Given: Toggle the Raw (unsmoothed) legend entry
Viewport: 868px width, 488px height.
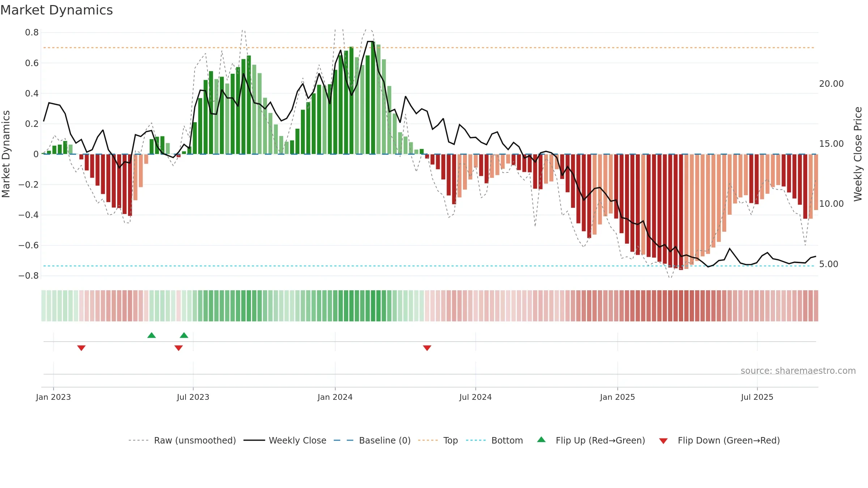Looking at the screenshot, I should pos(182,440).
